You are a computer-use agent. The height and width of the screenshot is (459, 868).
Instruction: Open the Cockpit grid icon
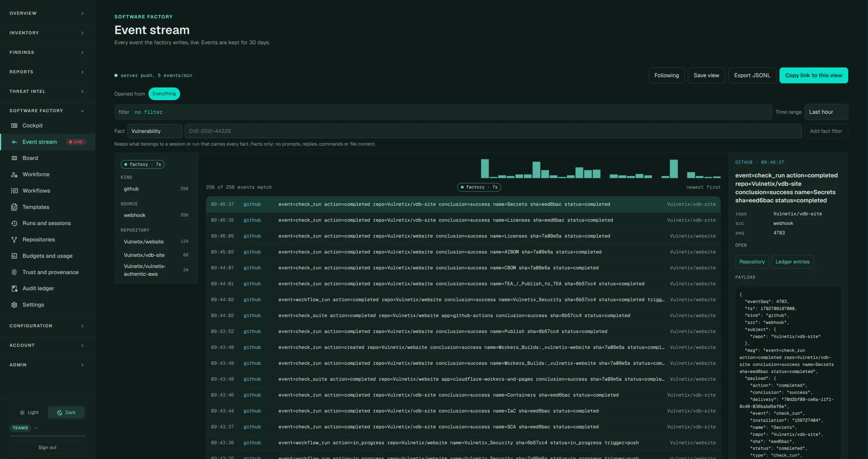(x=14, y=125)
